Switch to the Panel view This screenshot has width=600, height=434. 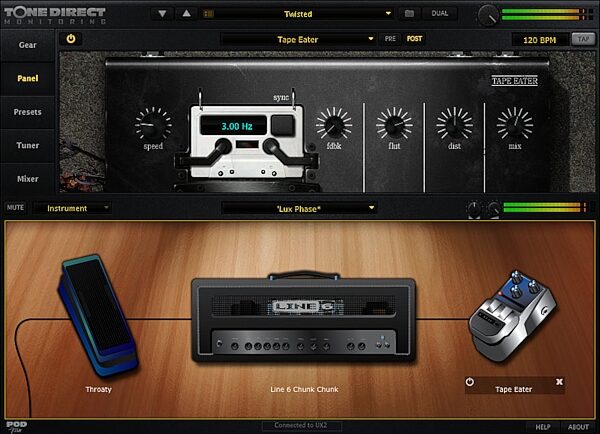tap(28, 78)
